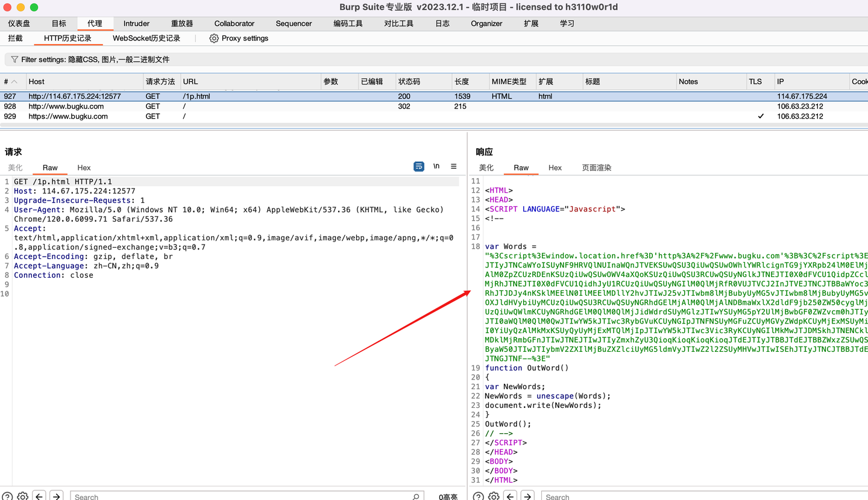Open help in the response panel footer

click(x=479, y=496)
